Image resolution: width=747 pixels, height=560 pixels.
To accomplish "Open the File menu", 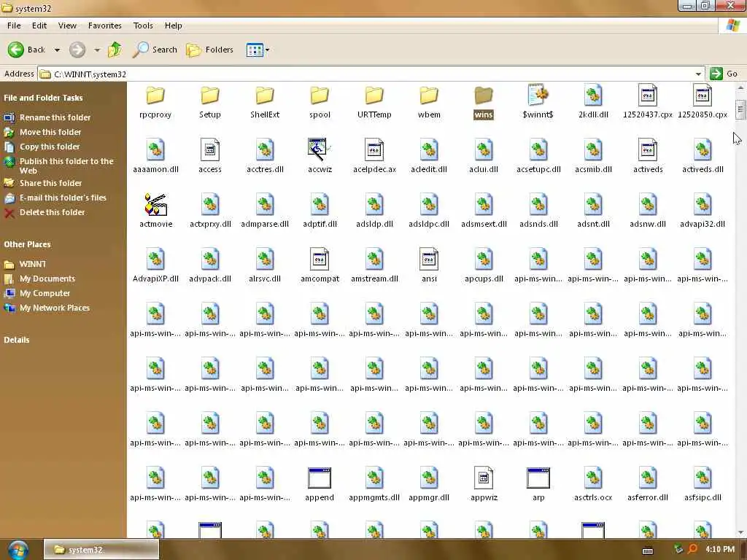I will pyautogui.click(x=14, y=26).
